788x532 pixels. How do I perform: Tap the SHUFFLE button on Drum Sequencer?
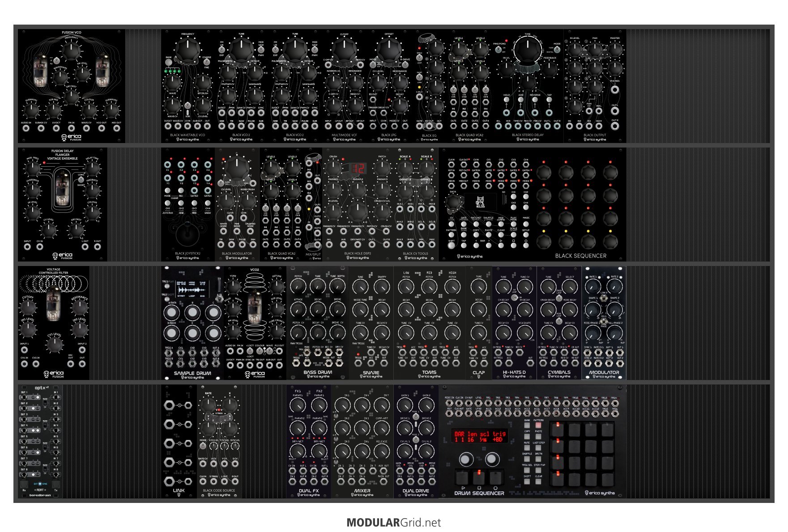coord(527,459)
